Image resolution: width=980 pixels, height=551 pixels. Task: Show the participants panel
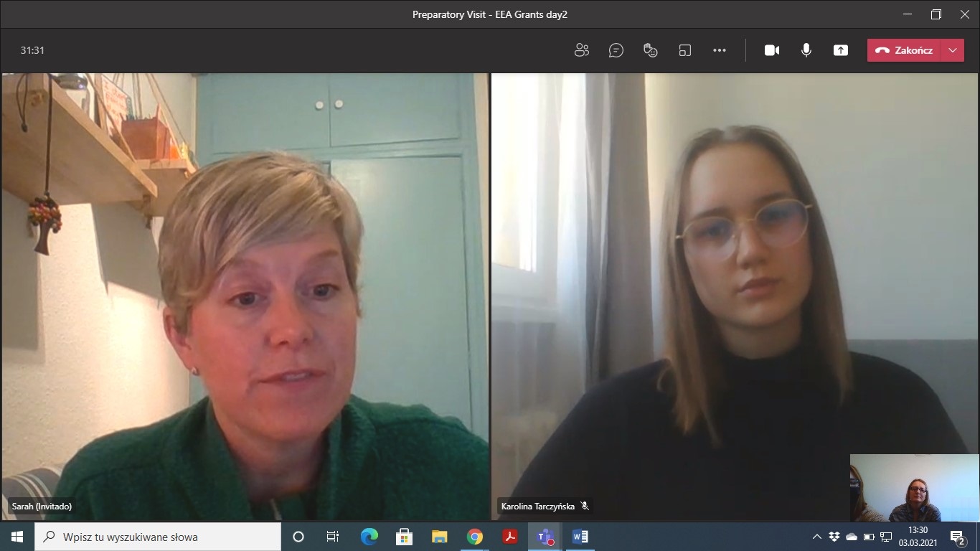582,50
